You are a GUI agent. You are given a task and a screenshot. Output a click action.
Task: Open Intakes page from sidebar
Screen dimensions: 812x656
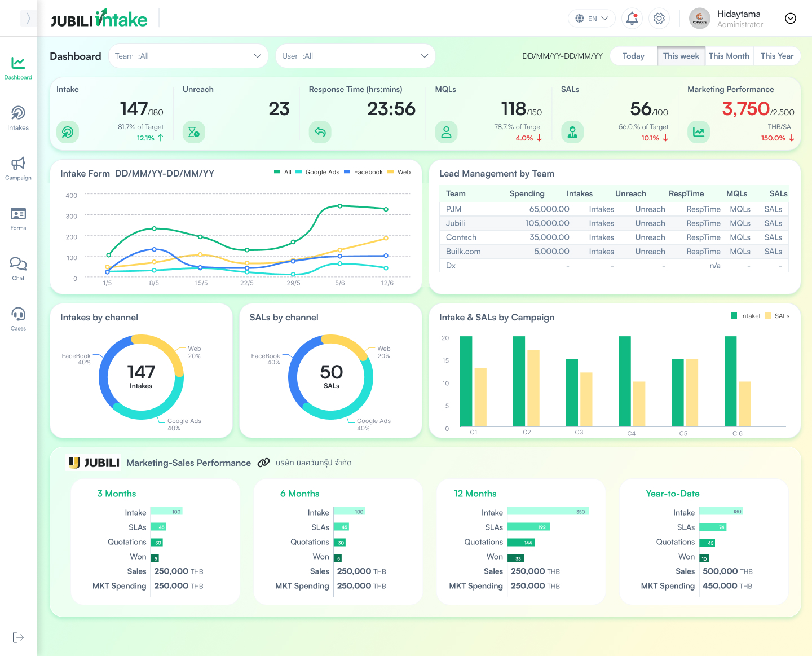coord(18,118)
